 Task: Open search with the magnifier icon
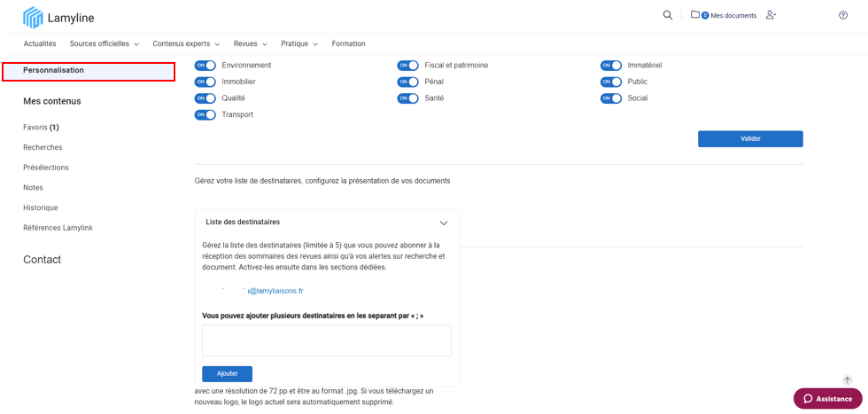[668, 15]
